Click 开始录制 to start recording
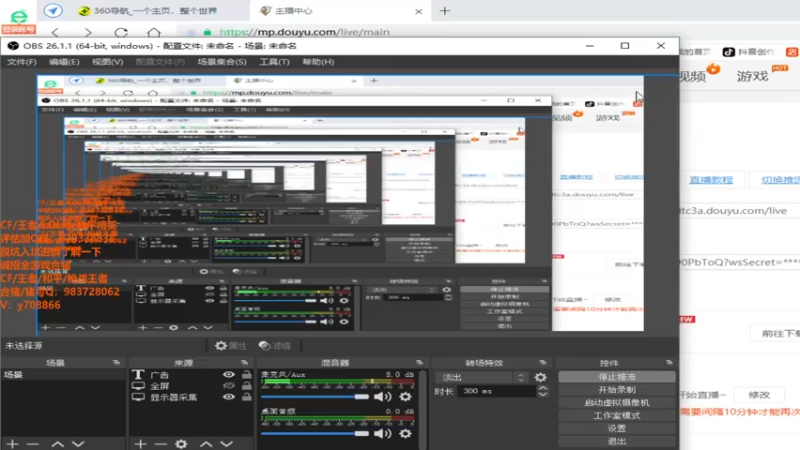 (x=617, y=390)
